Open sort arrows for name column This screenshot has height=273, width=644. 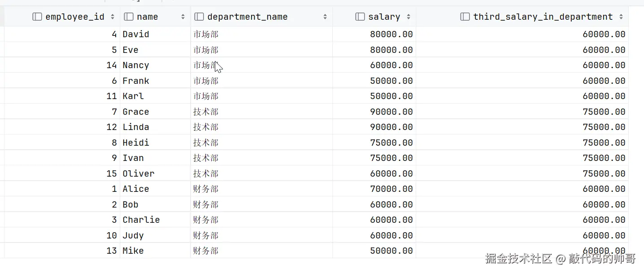coord(183,17)
